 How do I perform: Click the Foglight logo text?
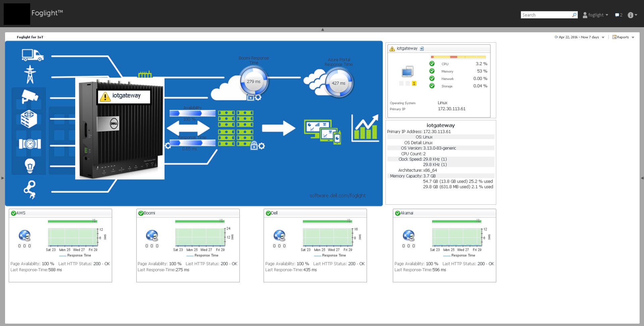[x=47, y=13]
